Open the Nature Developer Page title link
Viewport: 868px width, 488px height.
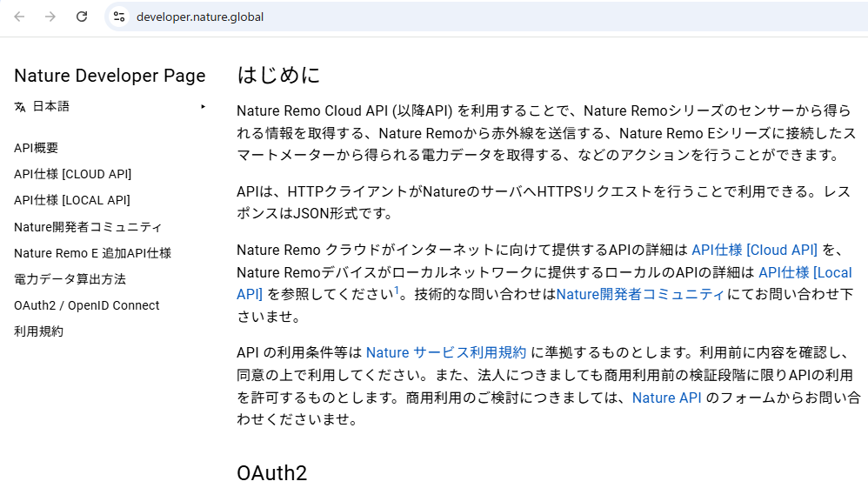click(110, 76)
